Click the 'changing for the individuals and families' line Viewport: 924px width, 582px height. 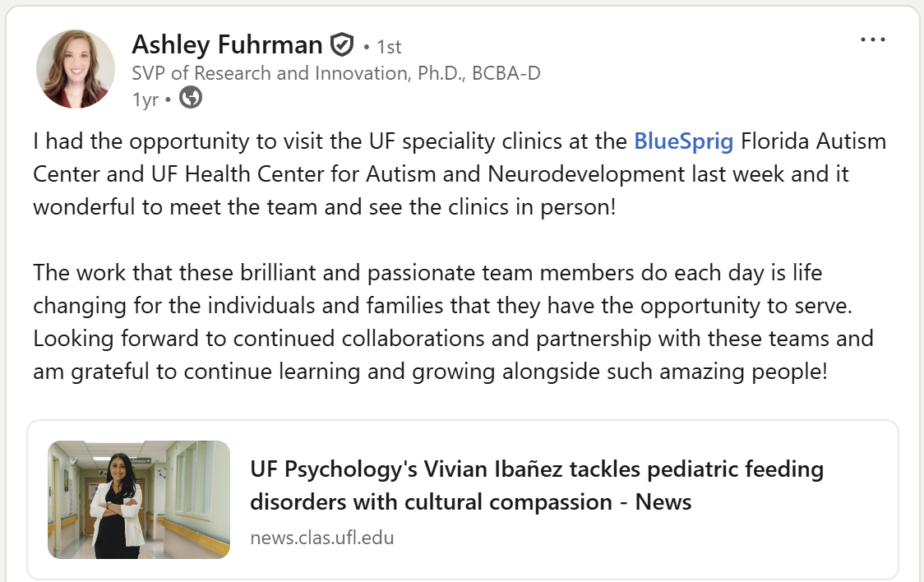442,306
